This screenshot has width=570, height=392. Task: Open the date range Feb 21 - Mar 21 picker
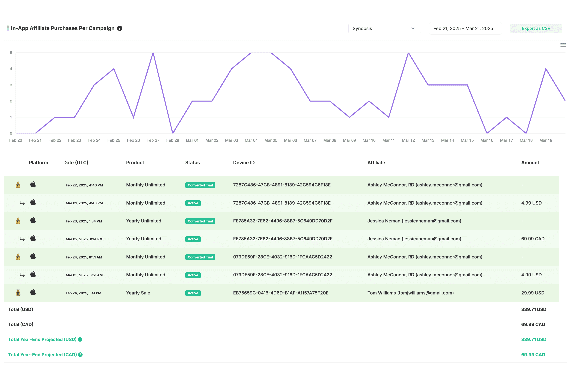pyautogui.click(x=465, y=28)
